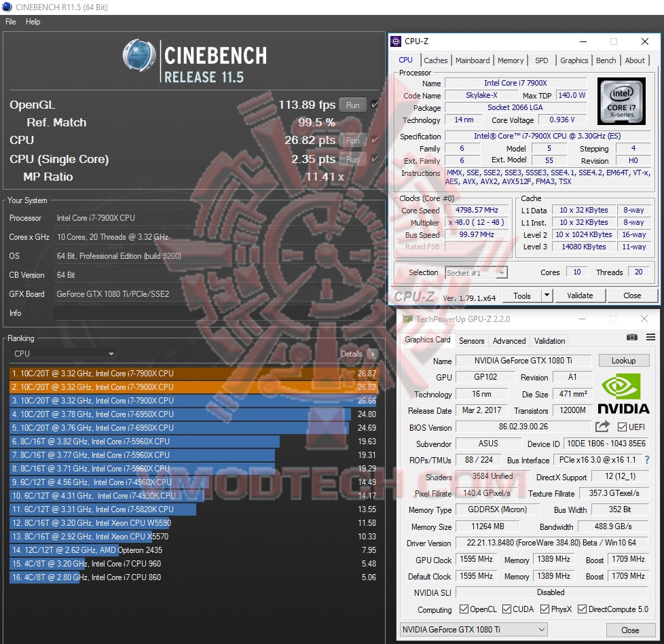This screenshot has height=644, width=664.
Task: Click the Processor field Intel Core i7-7900X CPU
Action: click(x=215, y=218)
